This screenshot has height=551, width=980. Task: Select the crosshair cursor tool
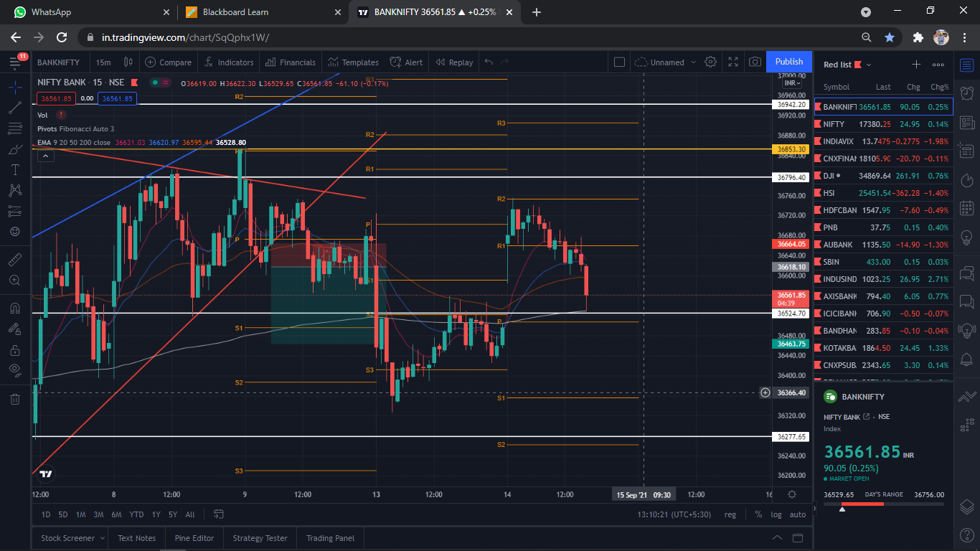(x=15, y=87)
